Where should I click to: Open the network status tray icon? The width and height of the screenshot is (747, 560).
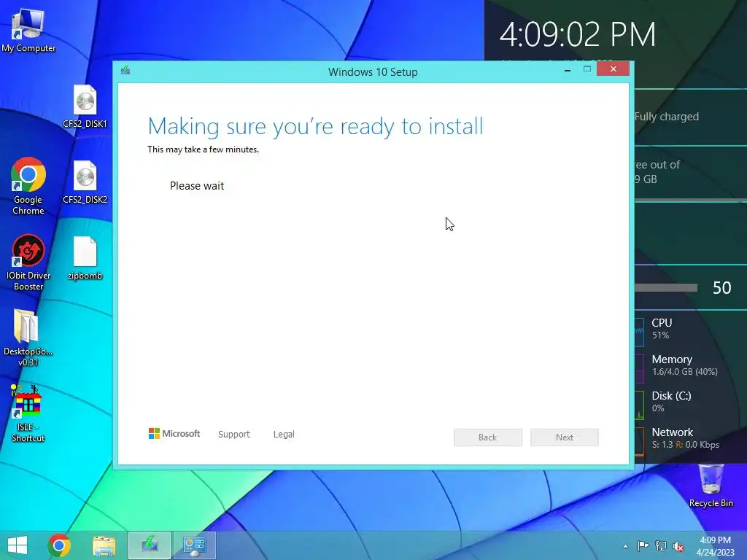pos(661,546)
